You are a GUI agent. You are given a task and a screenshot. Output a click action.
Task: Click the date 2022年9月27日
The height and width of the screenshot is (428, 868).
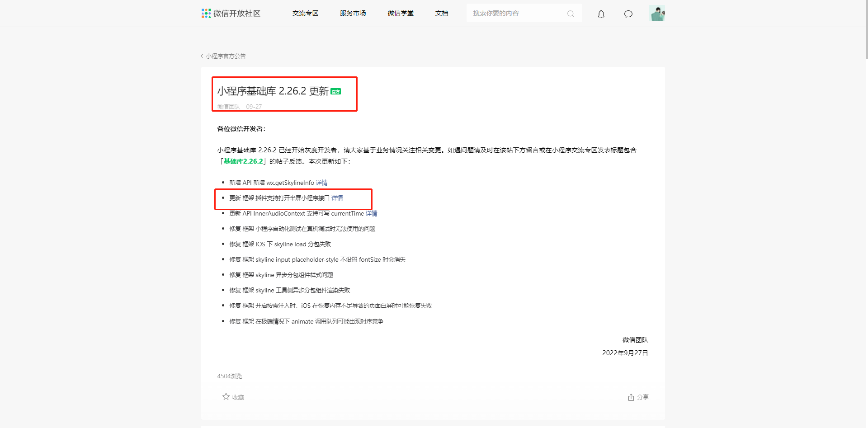[x=625, y=353]
